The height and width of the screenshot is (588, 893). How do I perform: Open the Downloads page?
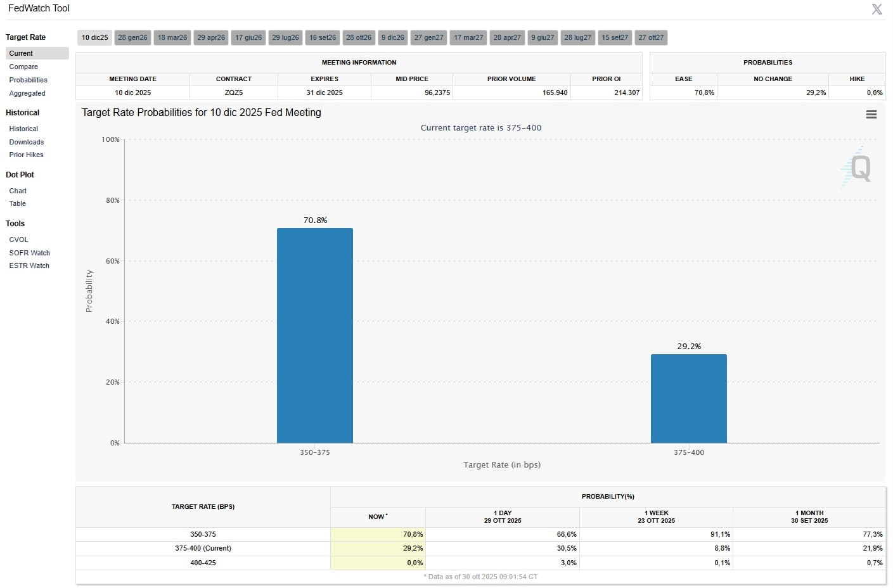26,142
